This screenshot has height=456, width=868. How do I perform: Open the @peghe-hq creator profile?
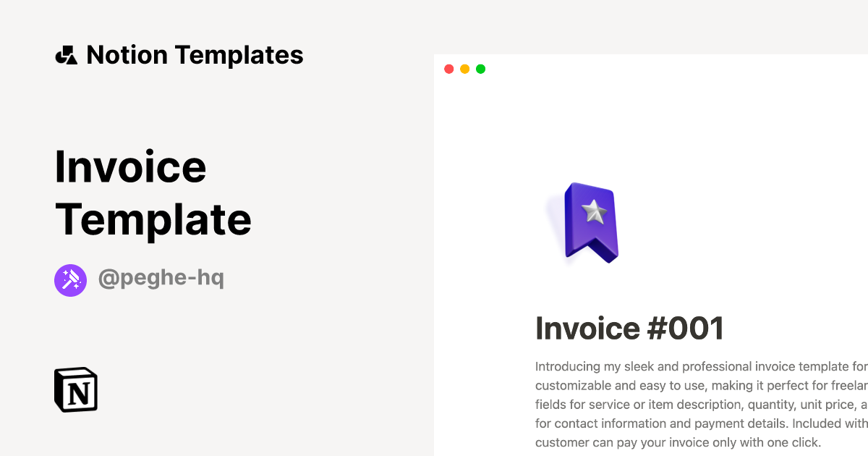click(162, 279)
